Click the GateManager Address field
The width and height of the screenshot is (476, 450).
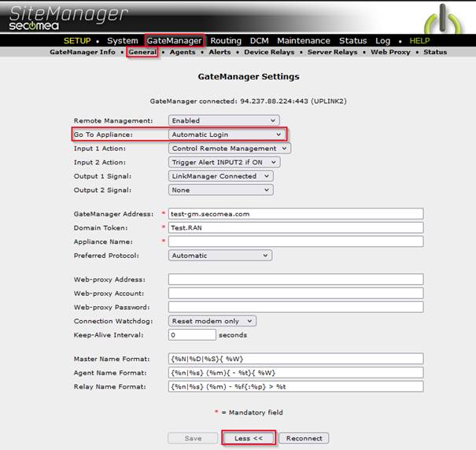click(296, 214)
